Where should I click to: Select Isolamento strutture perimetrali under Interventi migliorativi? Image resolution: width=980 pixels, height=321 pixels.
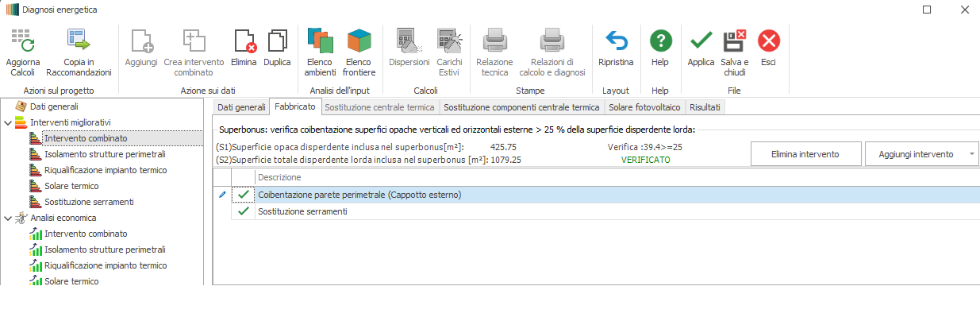[x=105, y=154]
